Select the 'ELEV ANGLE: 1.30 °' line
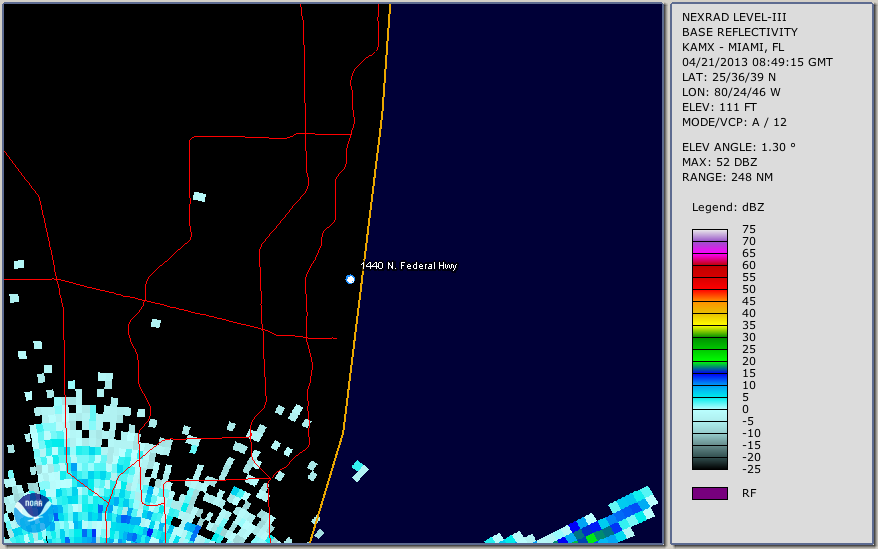This screenshot has height=549, width=878. click(738, 147)
